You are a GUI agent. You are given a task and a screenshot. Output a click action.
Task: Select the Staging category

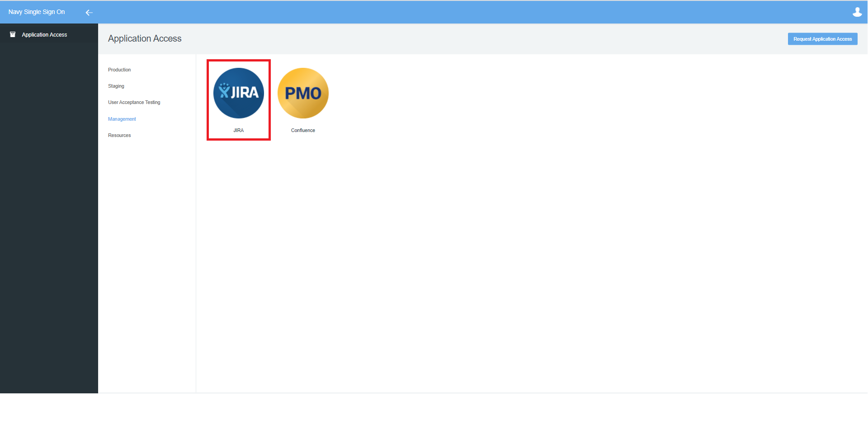pyautogui.click(x=116, y=86)
